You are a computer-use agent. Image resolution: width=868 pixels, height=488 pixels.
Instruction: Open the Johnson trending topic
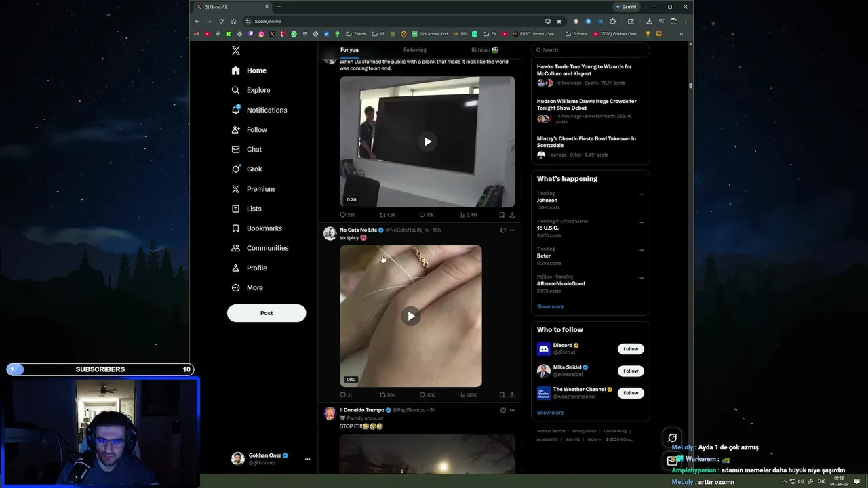click(x=547, y=200)
